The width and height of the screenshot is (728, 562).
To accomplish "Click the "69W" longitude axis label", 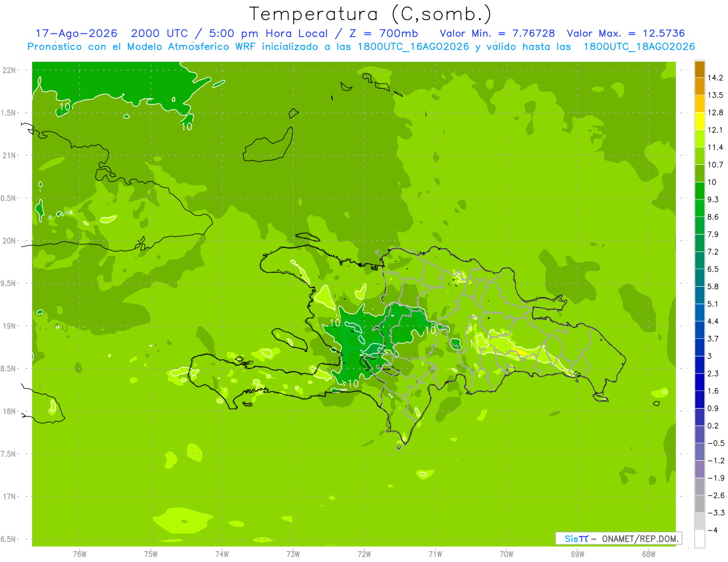I will [578, 554].
